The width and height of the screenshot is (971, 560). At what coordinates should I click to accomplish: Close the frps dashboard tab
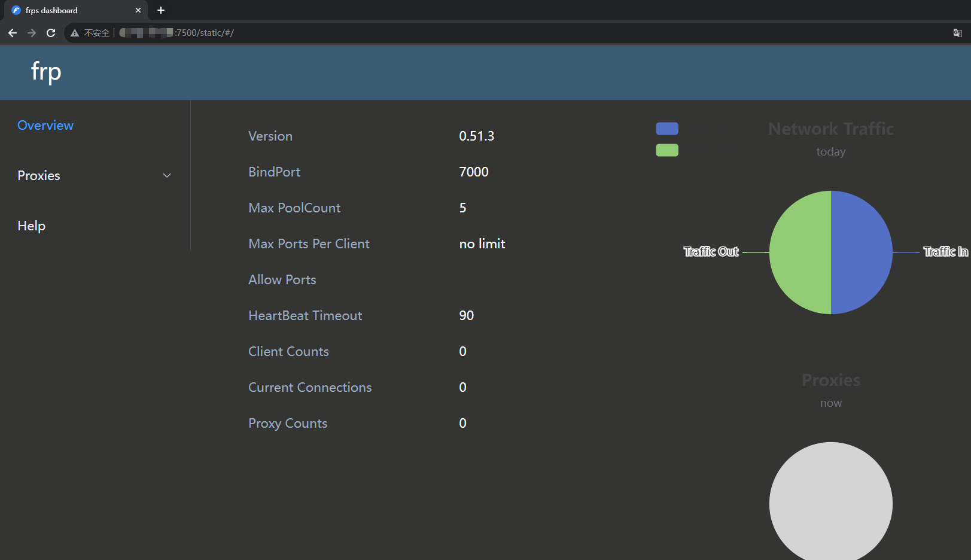pyautogui.click(x=138, y=10)
